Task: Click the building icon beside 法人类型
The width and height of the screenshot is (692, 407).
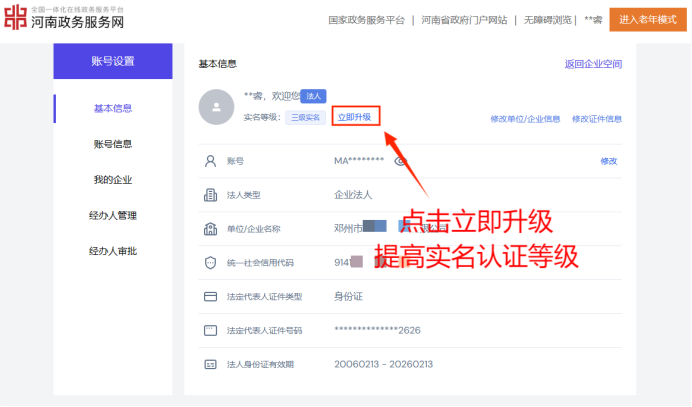Action: (210, 194)
